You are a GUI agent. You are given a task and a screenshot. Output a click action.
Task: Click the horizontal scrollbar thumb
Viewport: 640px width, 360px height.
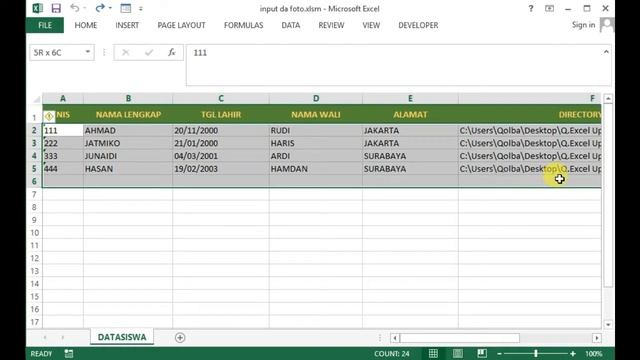[460, 338]
